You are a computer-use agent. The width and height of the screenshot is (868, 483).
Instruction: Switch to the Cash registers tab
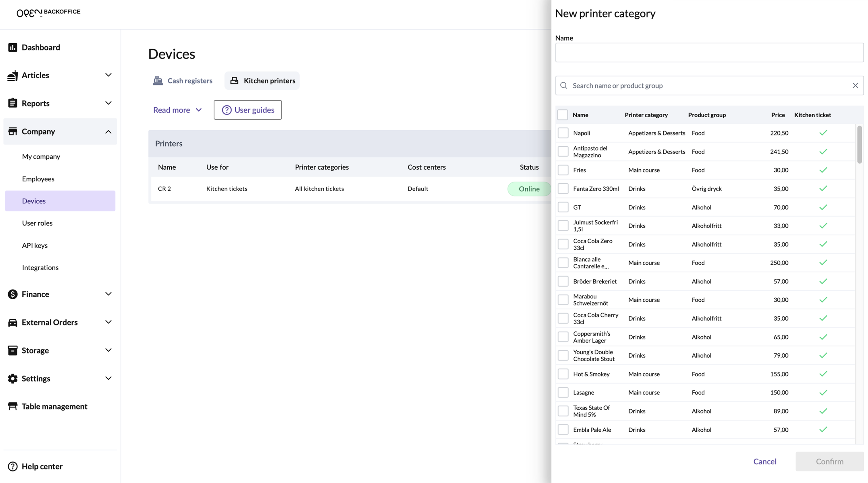pos(183,81)
